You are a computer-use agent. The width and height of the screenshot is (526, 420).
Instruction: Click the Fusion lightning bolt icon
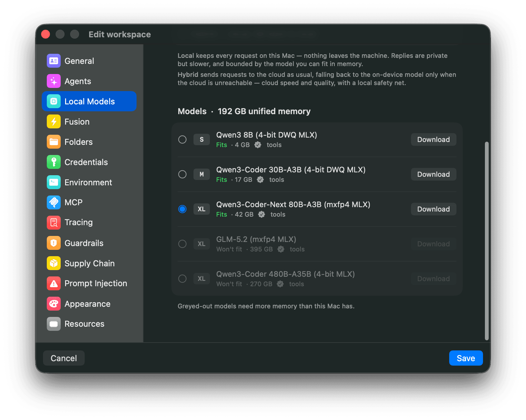[54, 121]
